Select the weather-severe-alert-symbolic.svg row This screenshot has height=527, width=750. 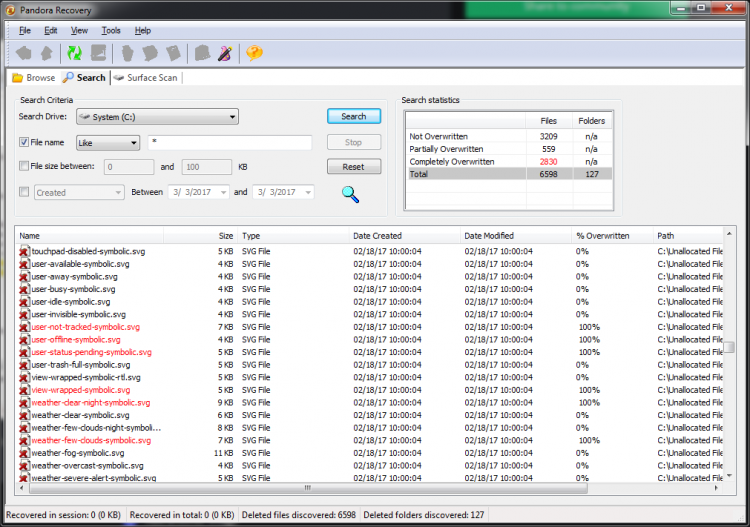(371, 478)
